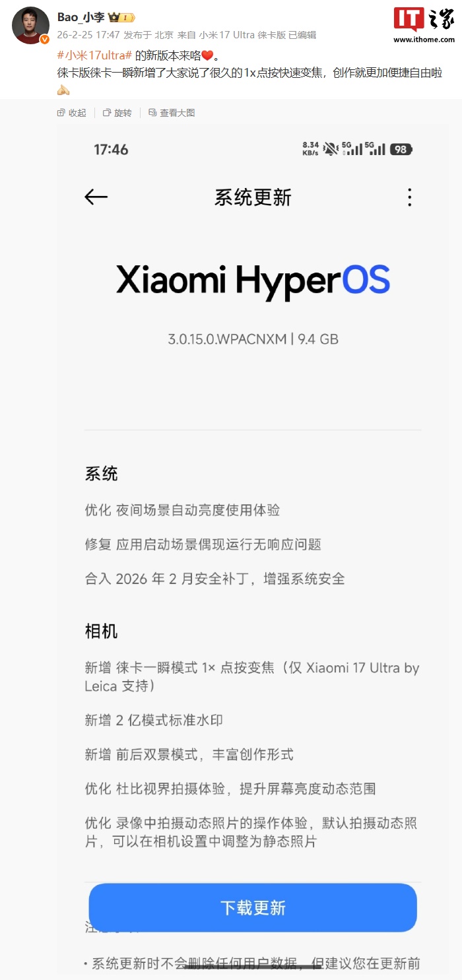Click the crown membership badge
Screen dimensions: 462x980
point(121,17)
